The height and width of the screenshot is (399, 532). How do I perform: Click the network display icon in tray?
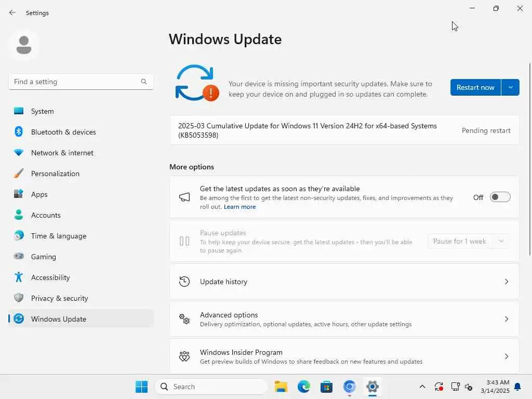tap(455, 387)
